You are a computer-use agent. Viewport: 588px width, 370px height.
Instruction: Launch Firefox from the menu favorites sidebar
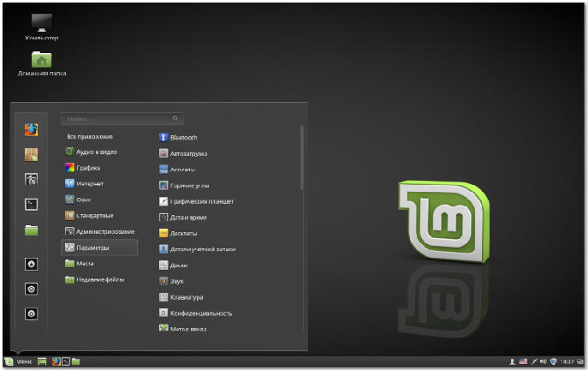[x=32, y=129]
